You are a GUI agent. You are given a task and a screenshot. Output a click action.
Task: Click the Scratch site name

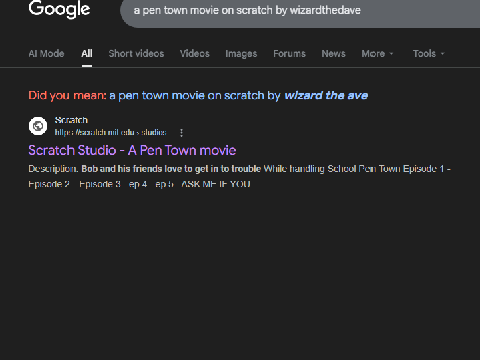[71, 120]
